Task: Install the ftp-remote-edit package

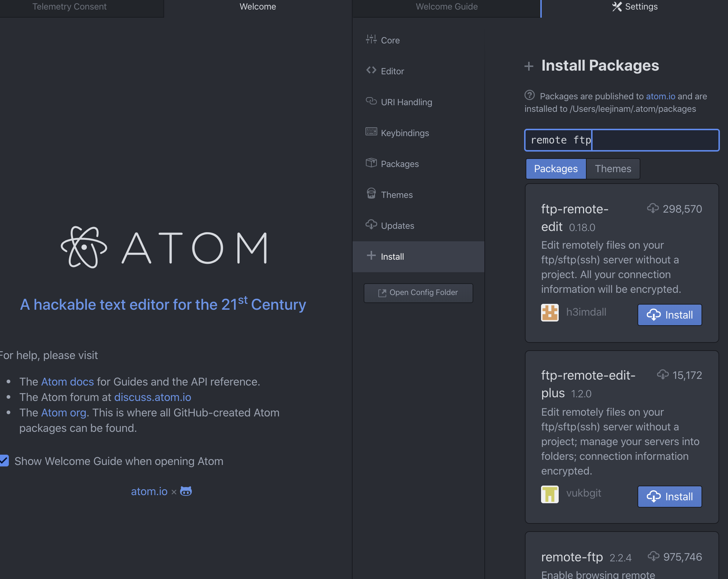Action: click(x=669, y=315)
